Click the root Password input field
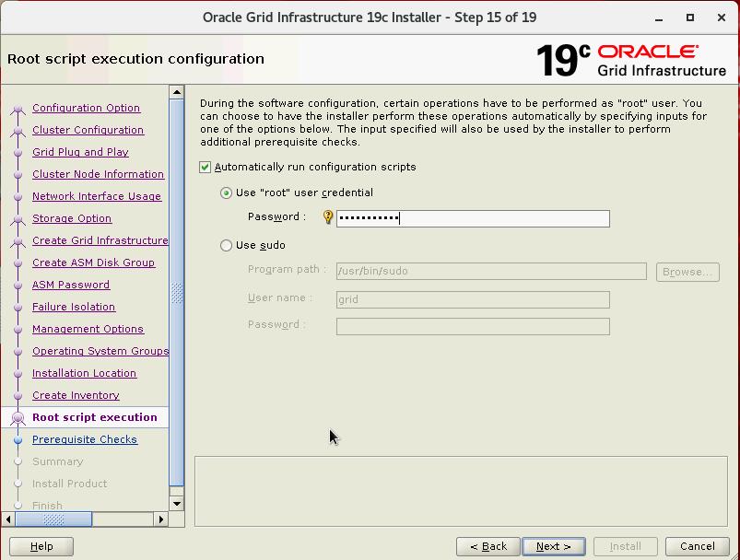 [473, 218]
